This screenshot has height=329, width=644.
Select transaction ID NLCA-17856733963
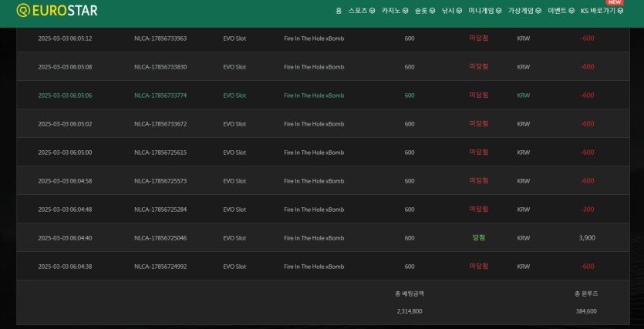pyautogui.click(x=160, y=39)
